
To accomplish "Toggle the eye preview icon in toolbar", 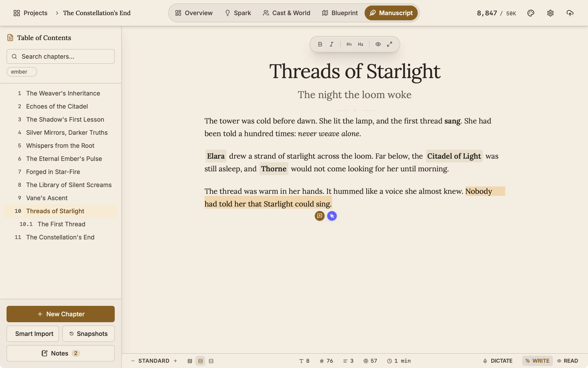I will coord(378,44).
